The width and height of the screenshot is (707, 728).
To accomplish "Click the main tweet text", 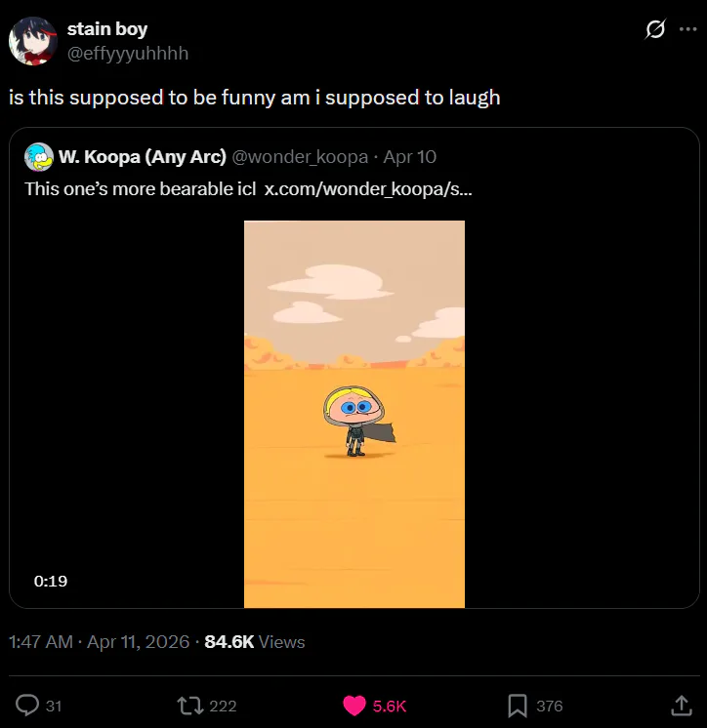I will pyautogui.click(x=254, y=98).
